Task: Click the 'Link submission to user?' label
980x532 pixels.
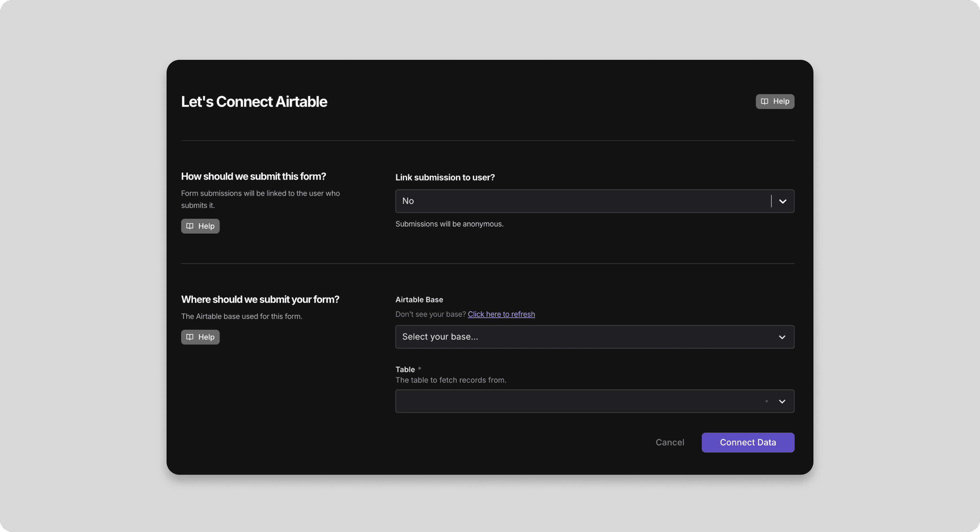Action: coord(445,177)
